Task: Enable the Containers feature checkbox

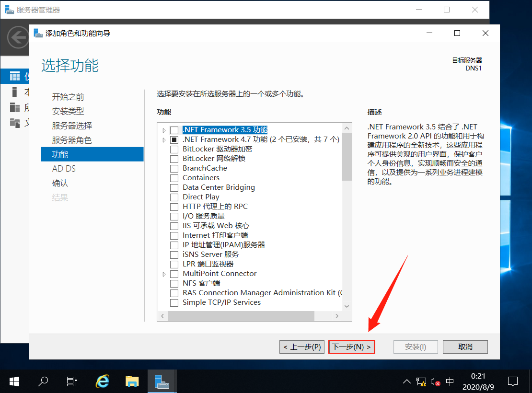Action: 174,178
